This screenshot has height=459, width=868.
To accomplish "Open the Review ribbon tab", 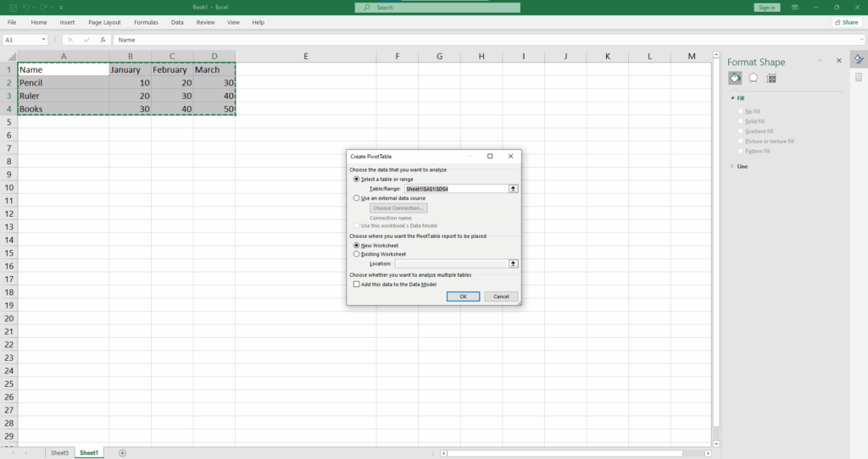I will [205, 23].
